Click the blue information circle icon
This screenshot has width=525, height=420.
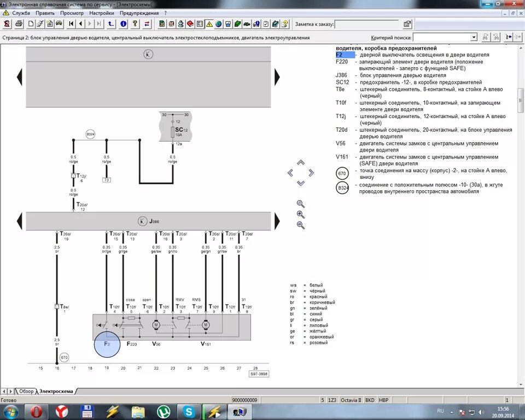pyautogui.click(x=123, y=24)
